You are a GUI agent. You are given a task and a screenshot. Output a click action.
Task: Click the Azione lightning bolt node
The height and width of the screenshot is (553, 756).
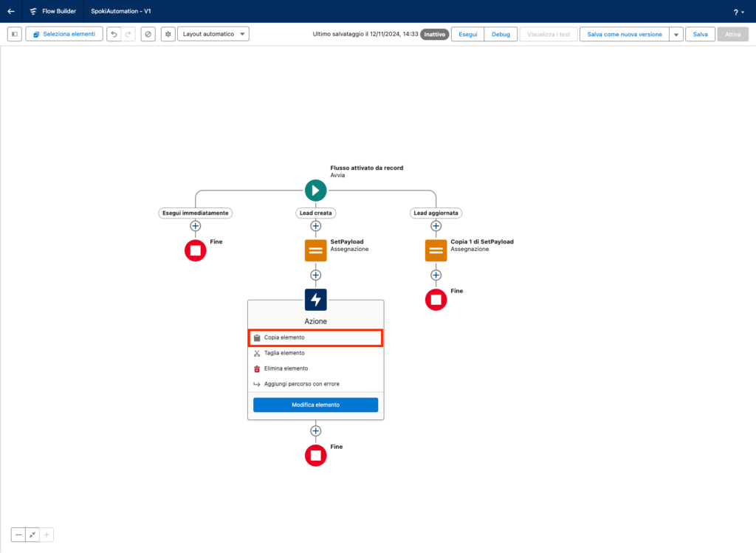point(315,299)
